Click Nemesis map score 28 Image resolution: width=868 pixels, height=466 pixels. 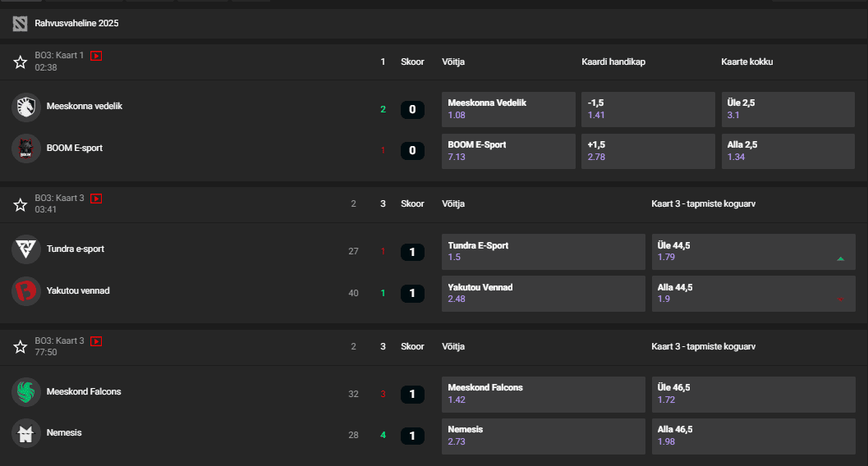point(353,436)
